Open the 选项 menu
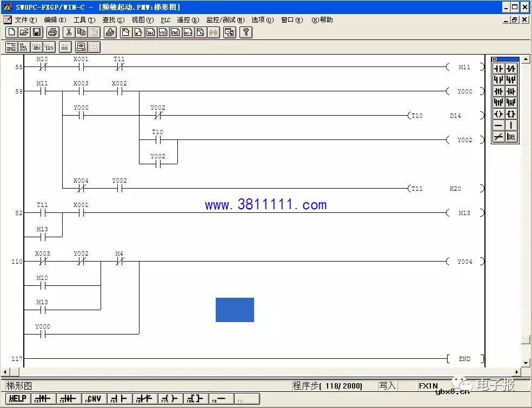Image resolution: width=532 pixels, height=408 pixels. click(x=261, y=20)
